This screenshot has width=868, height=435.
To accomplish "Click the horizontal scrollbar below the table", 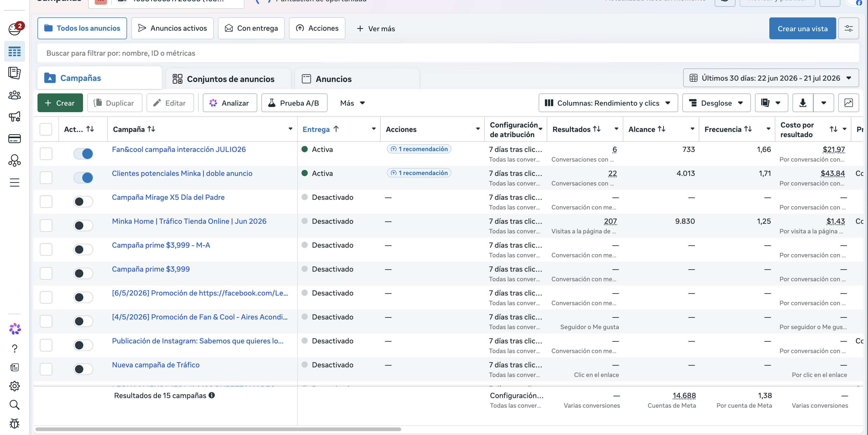I will point(218,429).
